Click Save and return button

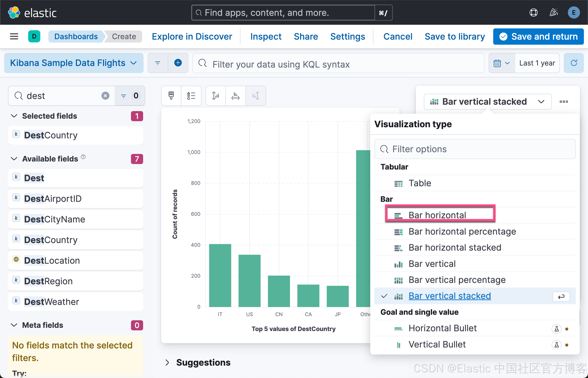click(538, 37)
